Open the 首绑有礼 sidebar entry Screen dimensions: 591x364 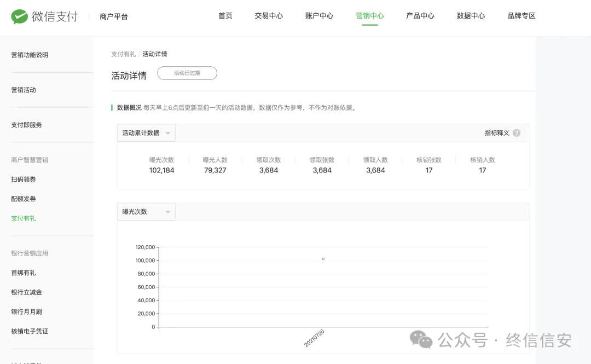pos(24,273)
